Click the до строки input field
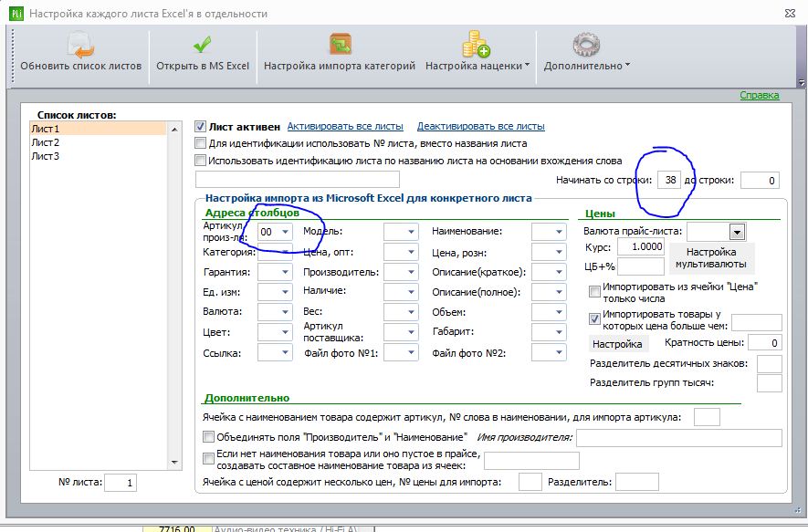Screen dimensions: 808x532 [760, 181]
